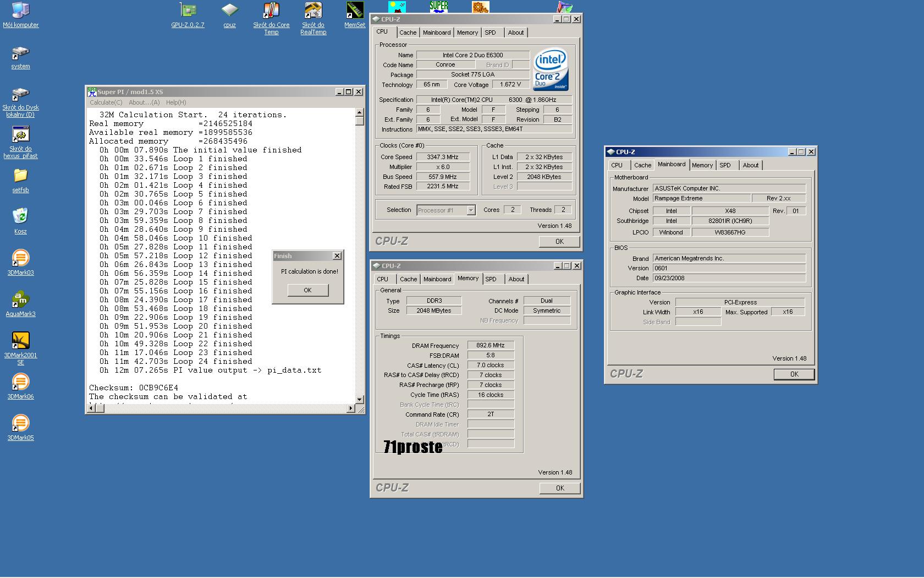Launch the Skrót do hexus_pifast shortcut

tap(20, 143)
